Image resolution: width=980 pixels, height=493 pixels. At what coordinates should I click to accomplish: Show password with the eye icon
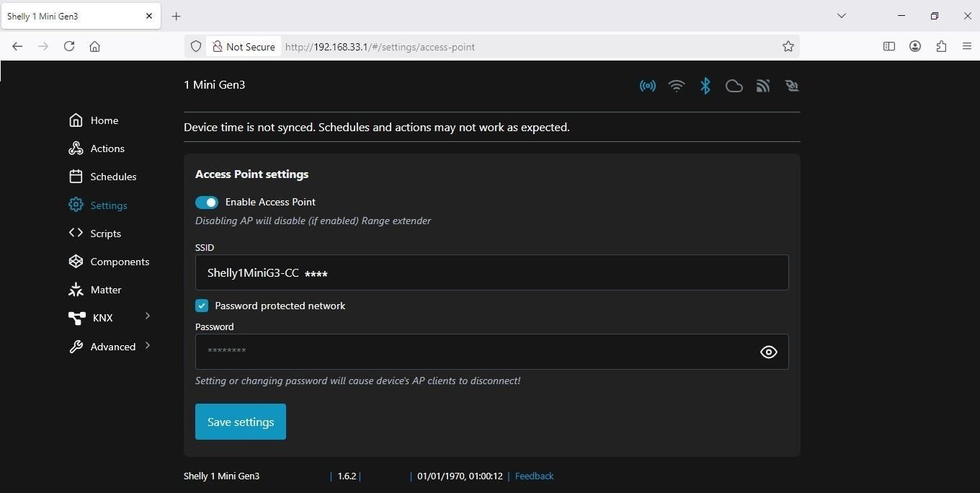tap(769, 352)
